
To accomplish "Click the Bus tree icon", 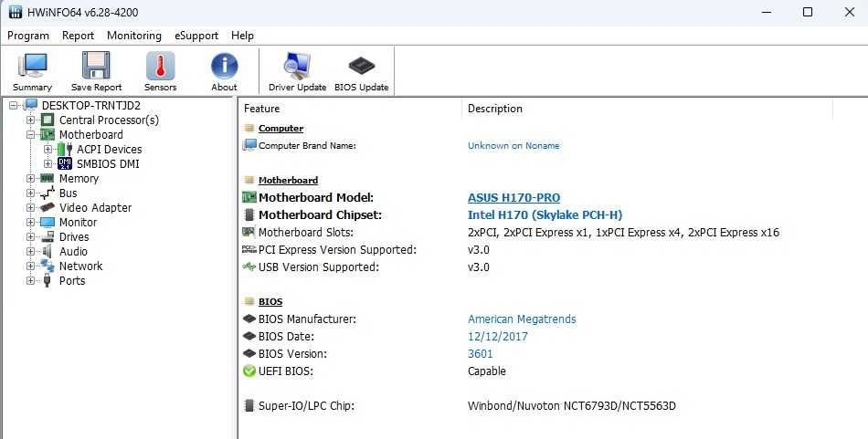I will tap(48, 193).
